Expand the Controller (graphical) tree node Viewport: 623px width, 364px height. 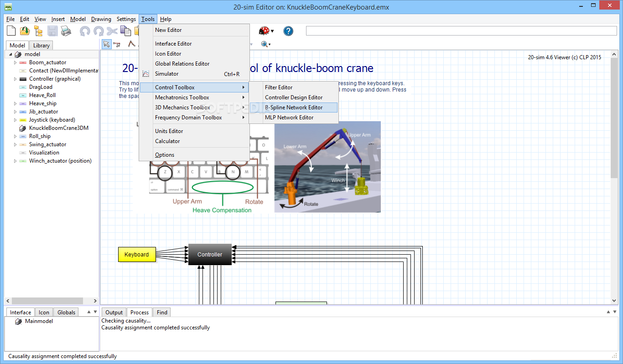(15, 79)
